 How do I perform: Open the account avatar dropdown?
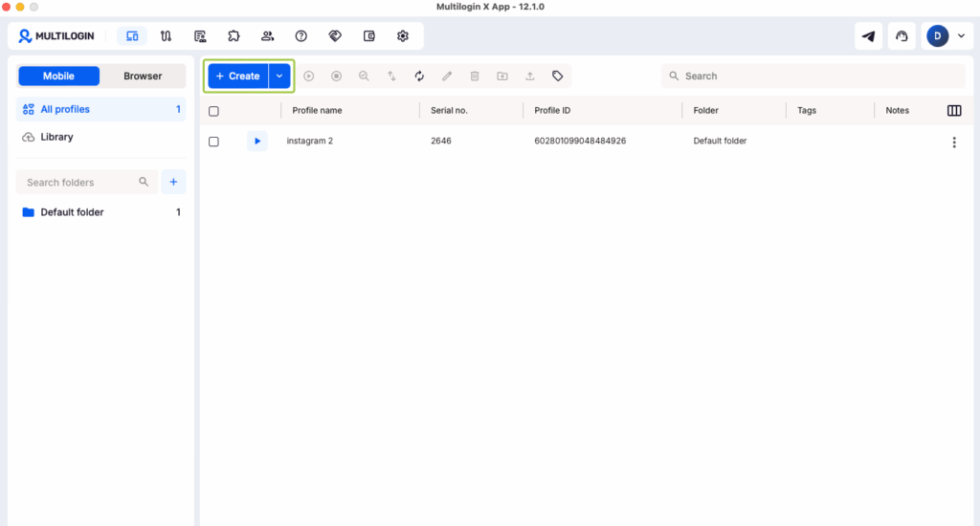945,36
